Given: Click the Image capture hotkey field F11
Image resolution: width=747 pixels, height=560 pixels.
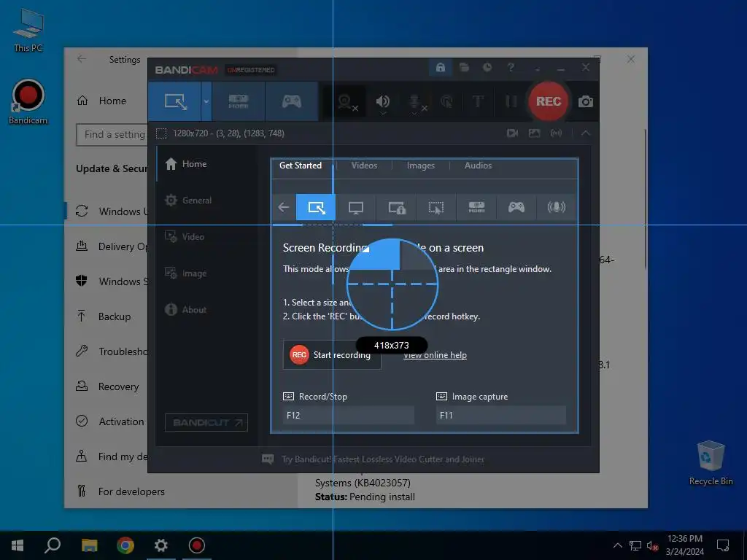Looking at the screenshot, I should [x=501, y=415].
